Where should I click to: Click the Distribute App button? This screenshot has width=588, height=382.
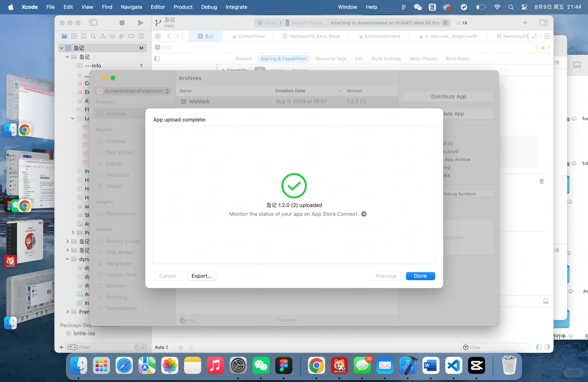point(449,97)
